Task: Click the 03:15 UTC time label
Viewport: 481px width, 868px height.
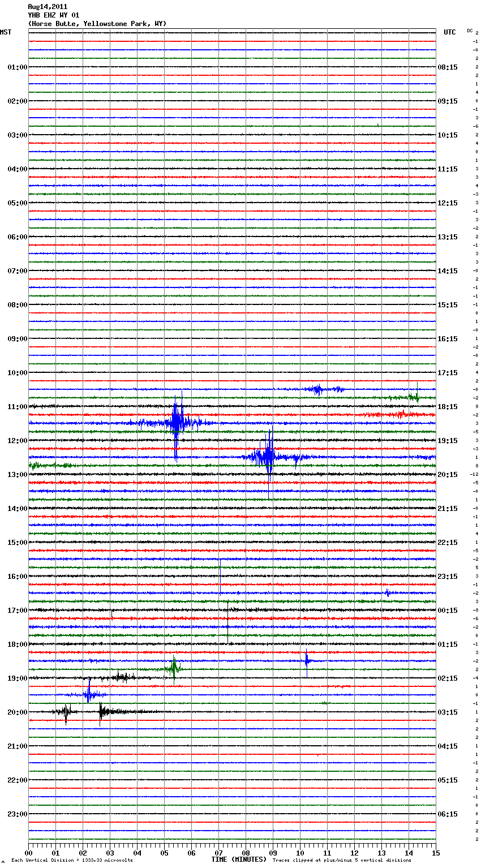Action: tap(448, 712)
